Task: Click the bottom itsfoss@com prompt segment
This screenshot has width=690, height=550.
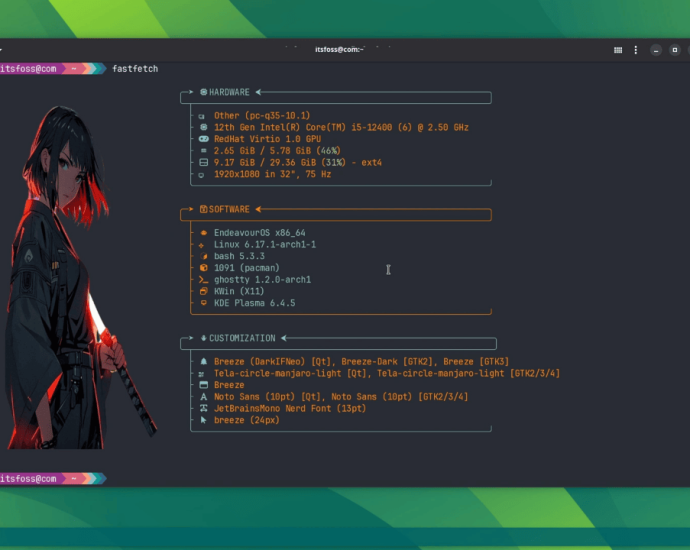Action: pyautogui.click(x=29, y=478)
